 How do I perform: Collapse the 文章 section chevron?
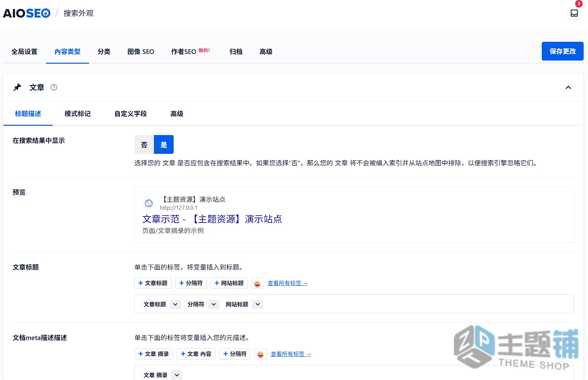568,87
